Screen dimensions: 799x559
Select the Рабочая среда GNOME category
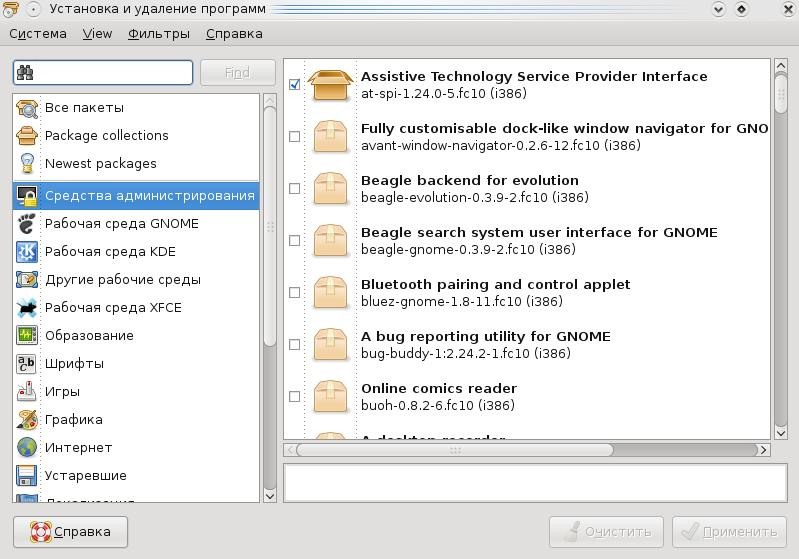(x=136, y=224)
